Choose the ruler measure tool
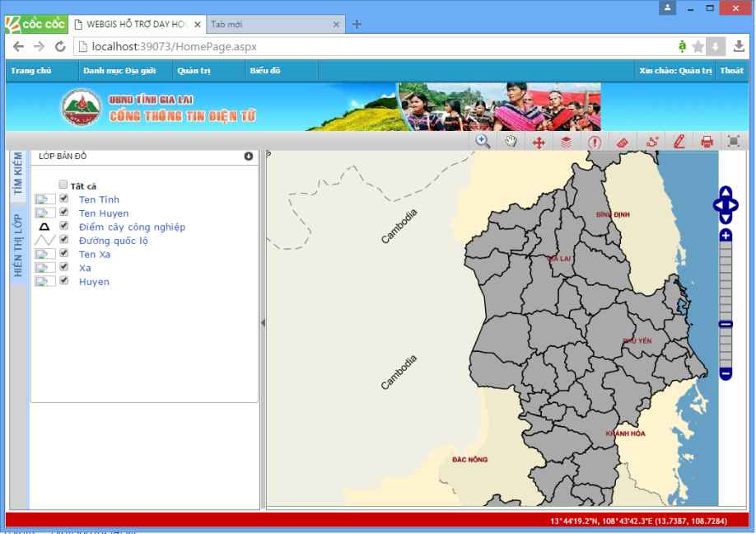This screenshot has height=534, width=756. pos(623,143)
